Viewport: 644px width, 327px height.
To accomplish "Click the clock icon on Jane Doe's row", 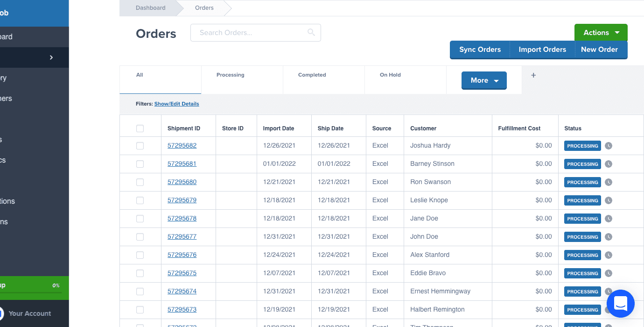I will coord(609,218).
